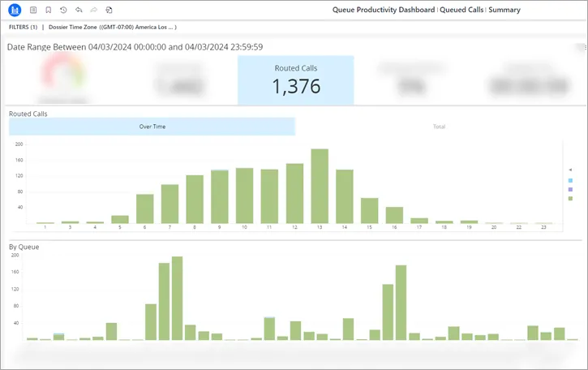
Task: Click the Over Time bar for hour 15
Action: point(369,210)
